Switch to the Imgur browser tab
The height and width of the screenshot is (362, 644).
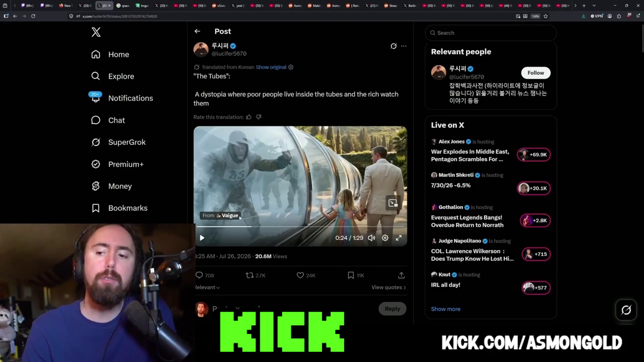point(143,6)
